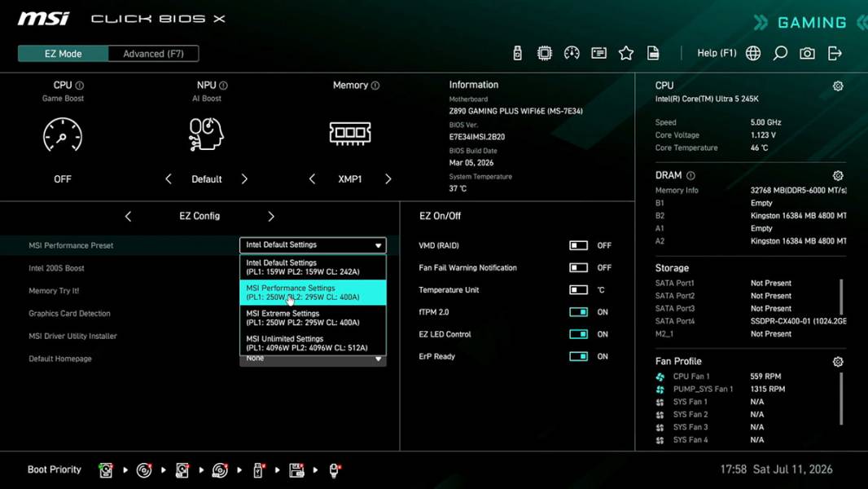Click the document file toolbar icon
The image size is (868, 489).
pos(653,53)
